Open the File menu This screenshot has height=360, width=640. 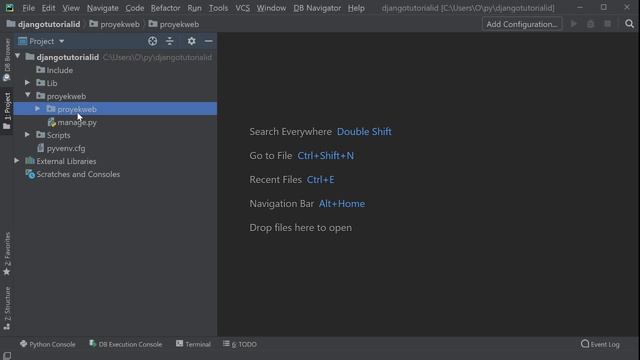(x=28, y=8)
